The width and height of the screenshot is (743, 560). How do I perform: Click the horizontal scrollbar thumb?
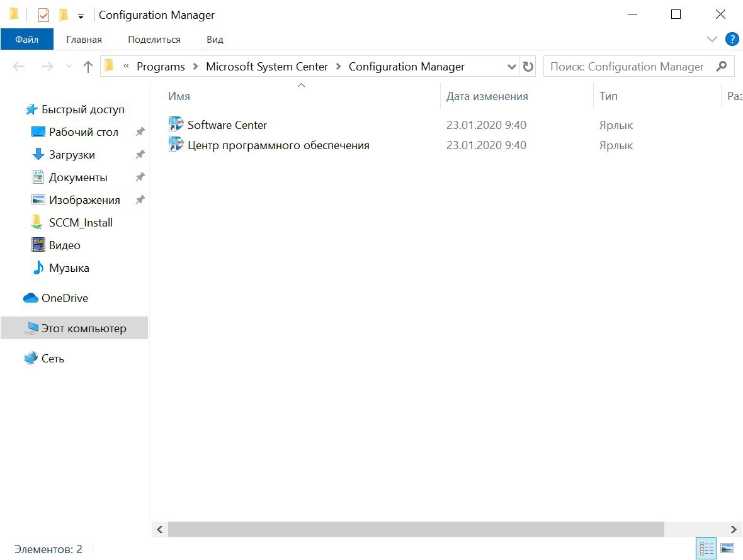point(416,529)
